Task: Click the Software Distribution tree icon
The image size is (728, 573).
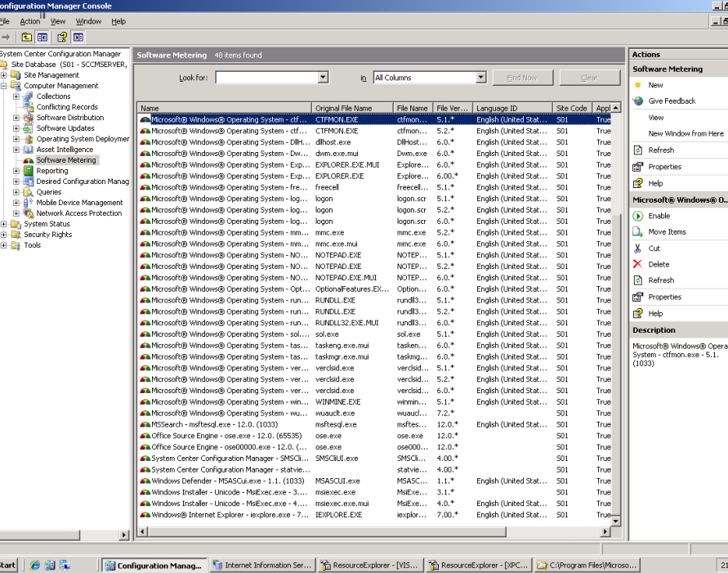Action: pyautogui.click(x=29, y=118)
